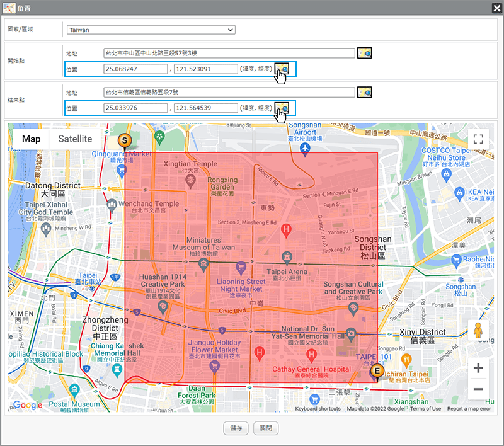Select Postal Museum pin
The height and width of the screenshot is (446, 504).
tap(74, 390)
